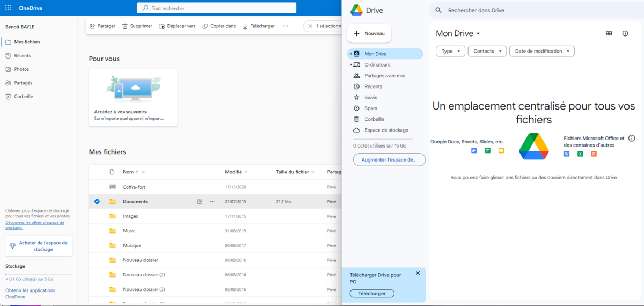
Task: Open the Nouveau dossier (2) folder
Action: (x=144, y=274)
